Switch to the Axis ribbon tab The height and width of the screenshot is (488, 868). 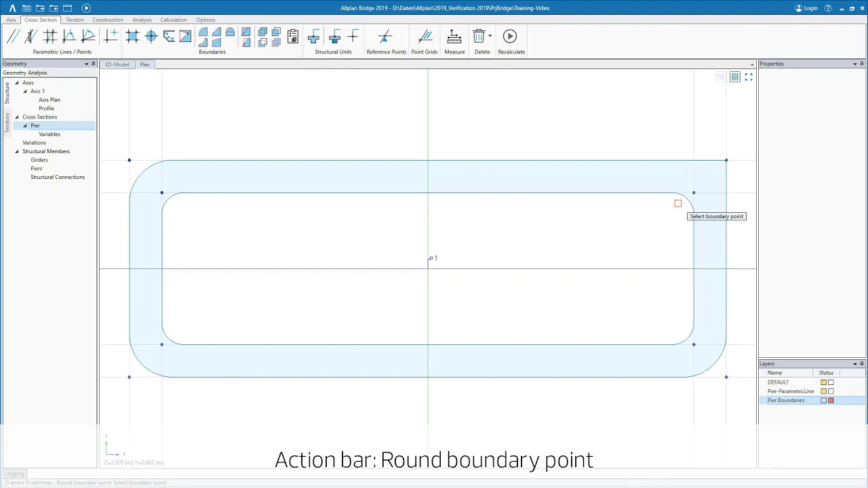coord(11,20)
